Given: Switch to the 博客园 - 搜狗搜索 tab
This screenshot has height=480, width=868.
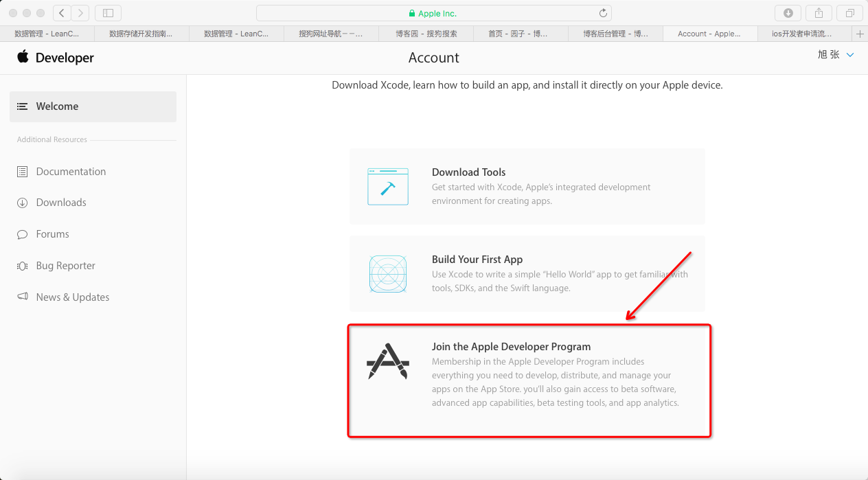Looking at the screenshot, I should (426, 34).
